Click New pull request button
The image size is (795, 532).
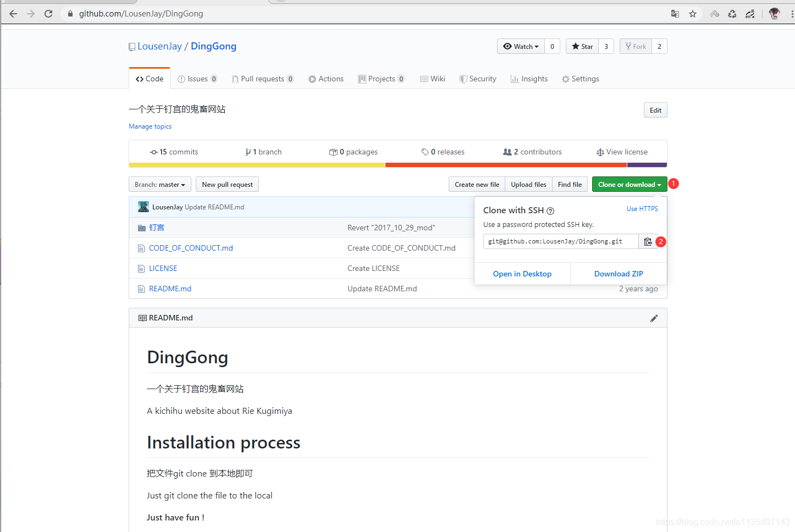227,184
